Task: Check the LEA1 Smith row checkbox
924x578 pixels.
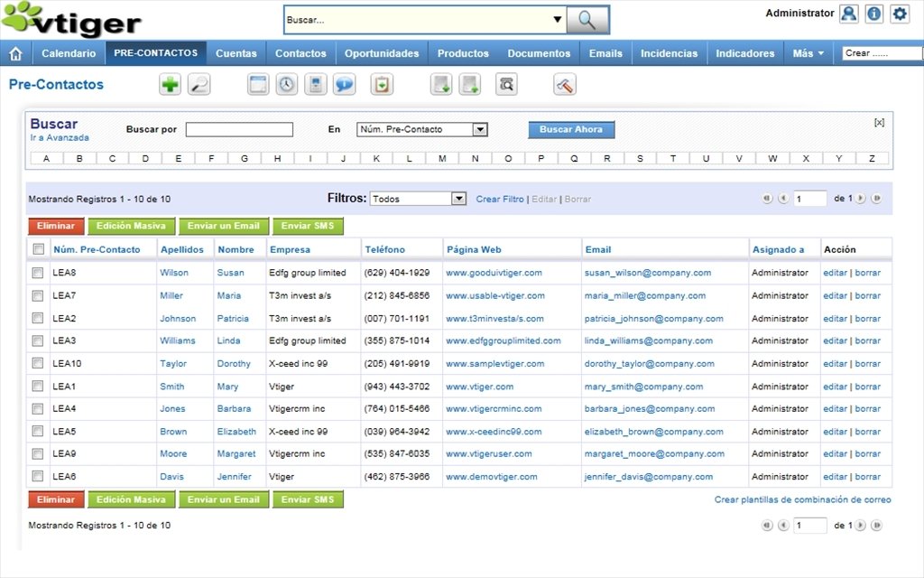Action: coord(38,386)
